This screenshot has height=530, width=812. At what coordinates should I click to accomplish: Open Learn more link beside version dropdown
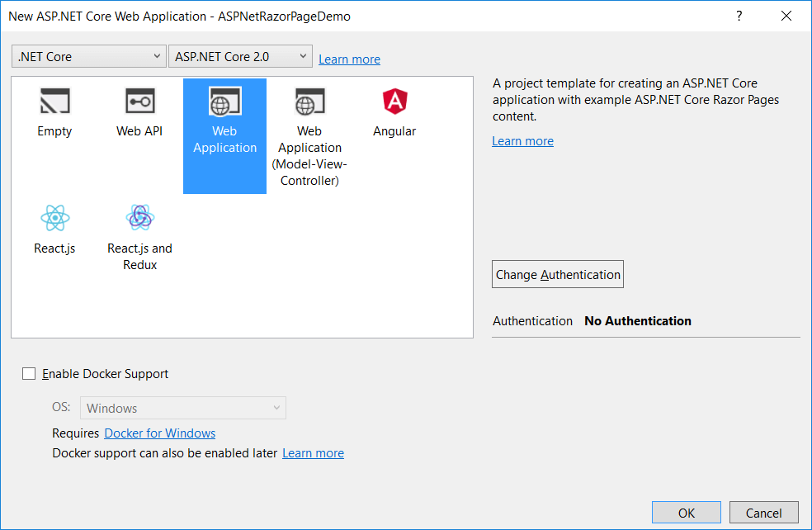pos(350,59)
